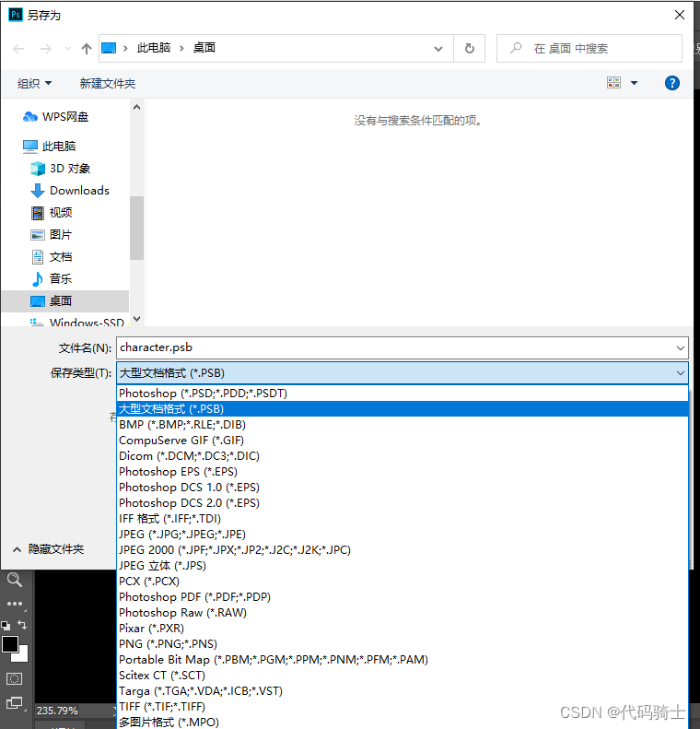Reset to default foreground/background colors icon

point(6,626)
